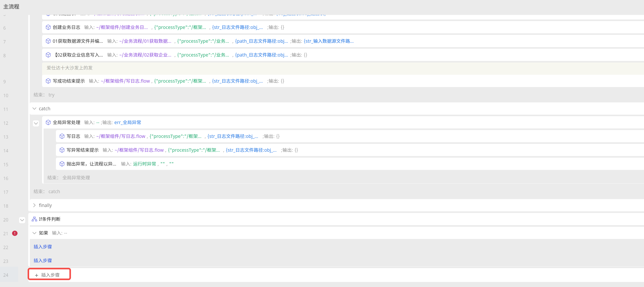The height and width of the screenshot is (287, 644).
Task: Expand the finally block
Action: [34, 205]
